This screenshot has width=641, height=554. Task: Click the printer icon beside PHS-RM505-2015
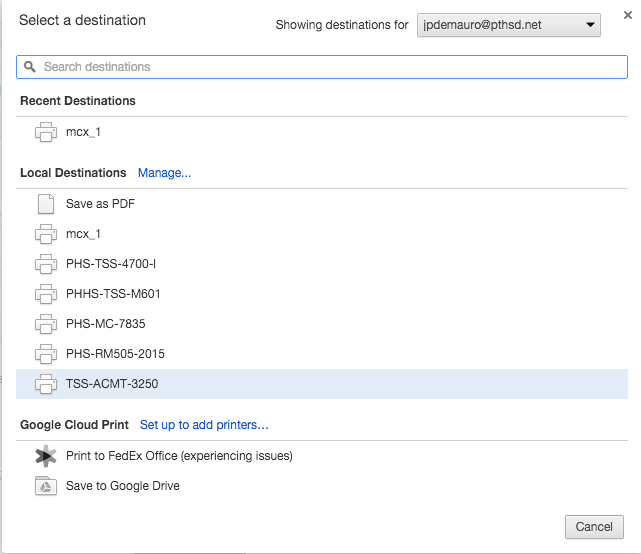click(45, 354)
